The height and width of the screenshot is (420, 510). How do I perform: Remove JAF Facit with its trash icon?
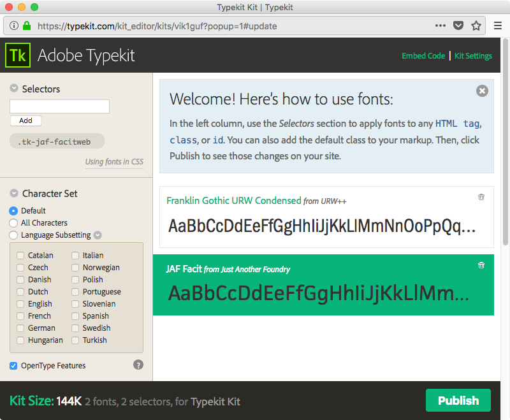point(481,265)
